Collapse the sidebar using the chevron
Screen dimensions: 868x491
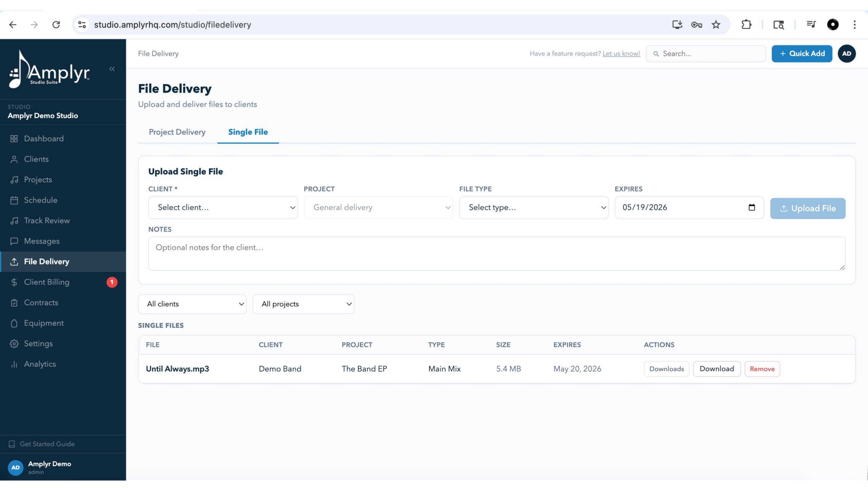[112, 69]
